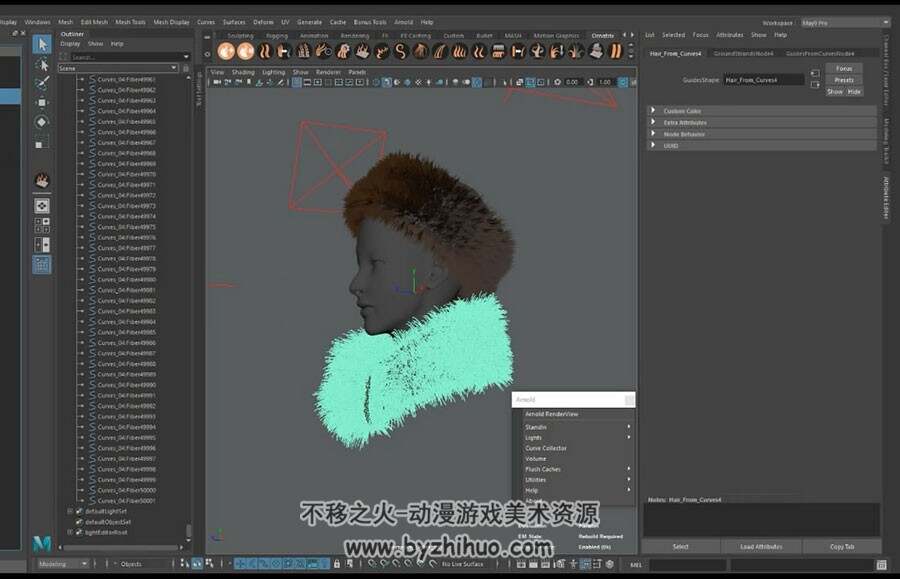Viewport: 900px width, 579px height.
Task: Open the Mesh Tools menu
Action: [x=130, y=22]
